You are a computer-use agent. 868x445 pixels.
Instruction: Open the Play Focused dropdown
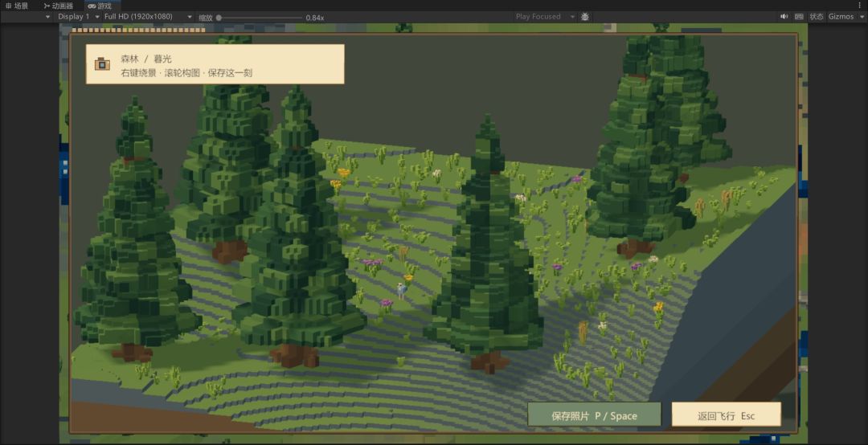coord(545,17)
